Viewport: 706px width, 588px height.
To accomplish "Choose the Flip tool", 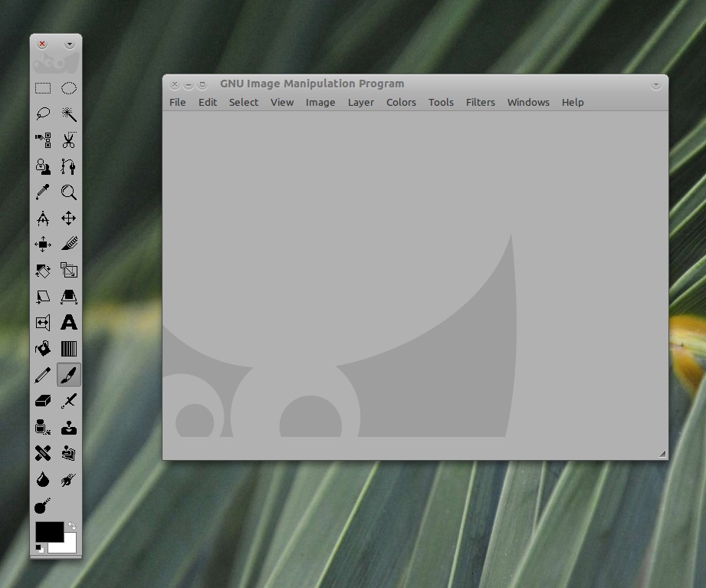I will click(x=43, y=322).
